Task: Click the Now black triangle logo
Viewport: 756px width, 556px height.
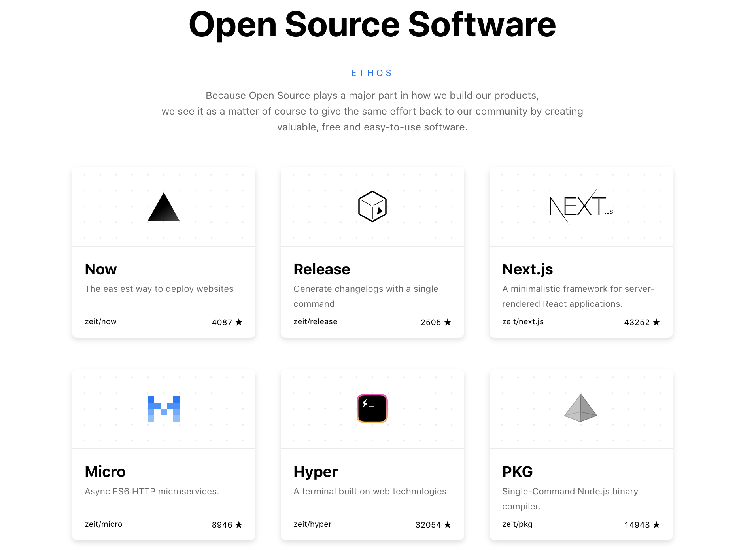Action: pyautogui.click(x=164, y=206)
